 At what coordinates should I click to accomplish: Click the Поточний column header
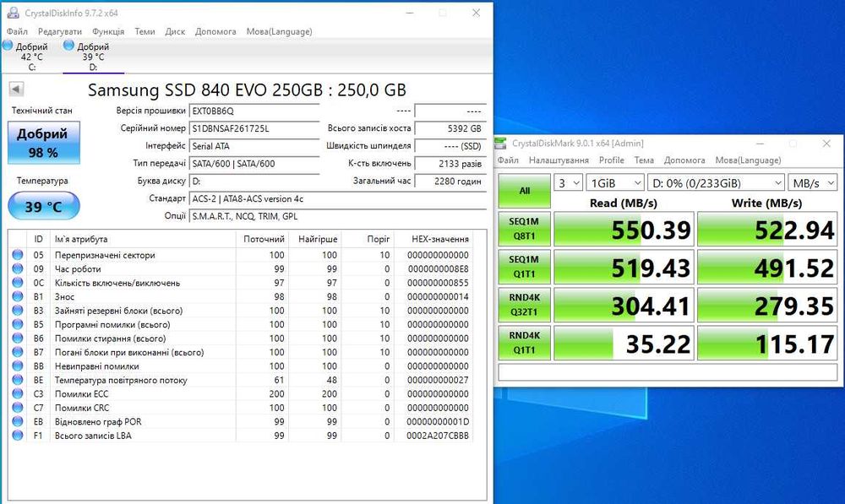click(262, 239)
